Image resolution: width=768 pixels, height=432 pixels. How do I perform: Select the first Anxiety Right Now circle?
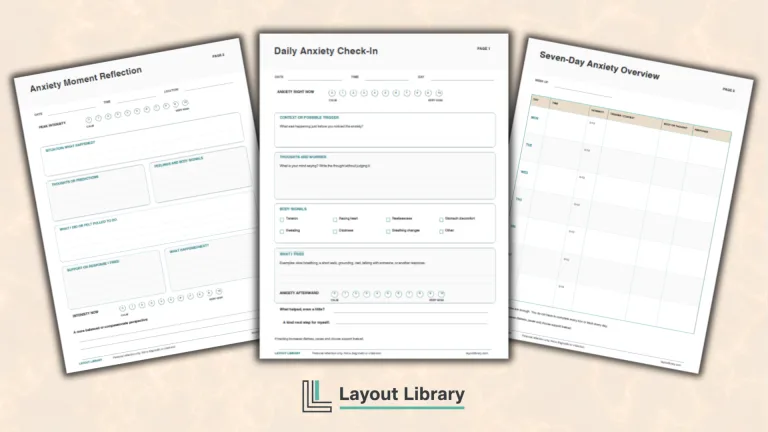[x=332, y=93]
